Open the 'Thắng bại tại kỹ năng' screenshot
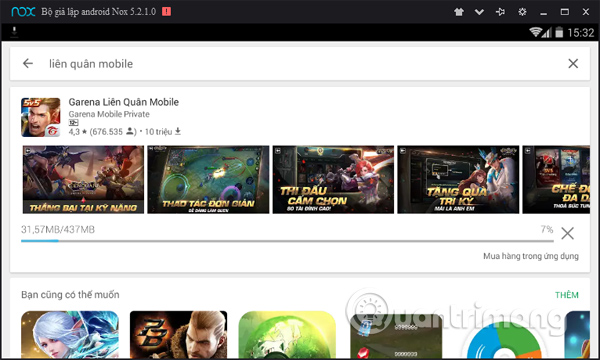600x360 pixels. coord(83,179)
